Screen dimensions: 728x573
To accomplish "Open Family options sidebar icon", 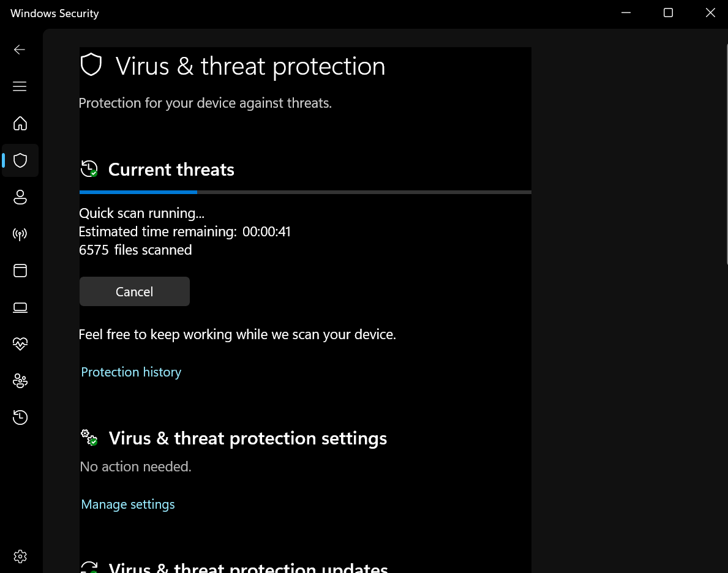I will click(20, 381).
